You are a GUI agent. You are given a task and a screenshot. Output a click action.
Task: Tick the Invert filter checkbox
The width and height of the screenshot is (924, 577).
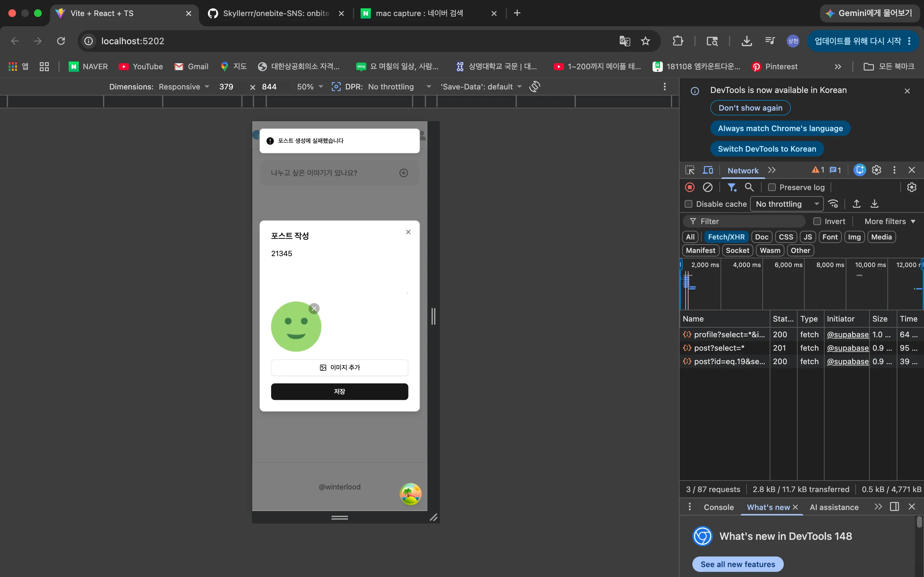(817, 221)
